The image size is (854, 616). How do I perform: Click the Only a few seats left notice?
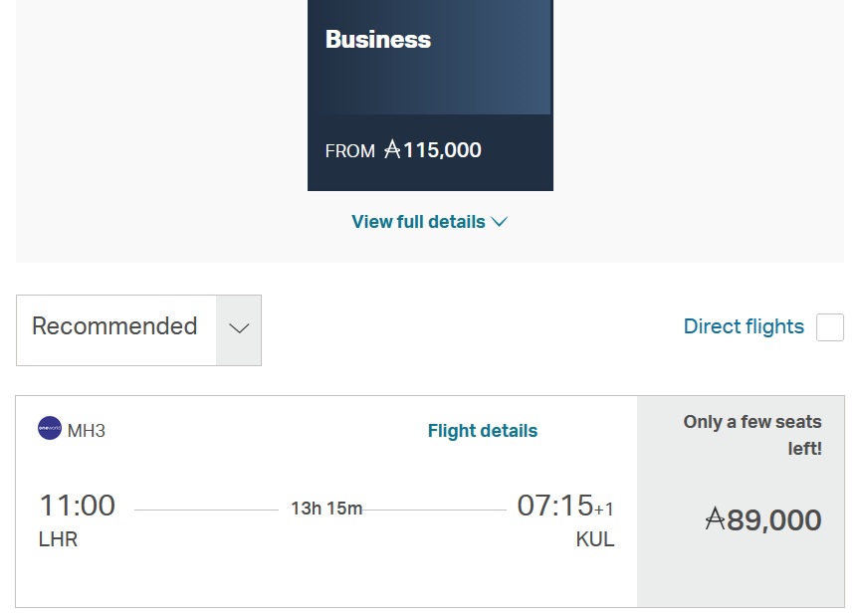point(752,435)
